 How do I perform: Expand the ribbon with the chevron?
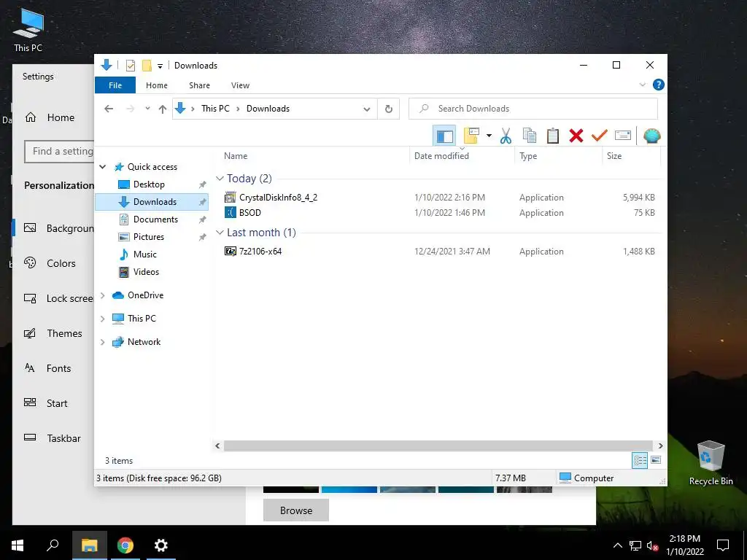(x=642, y=85)
